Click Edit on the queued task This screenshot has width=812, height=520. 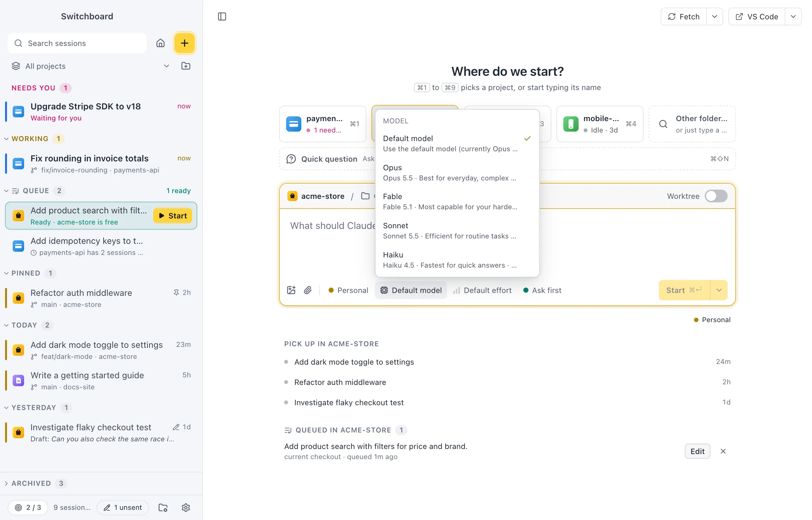pos(697,451)
